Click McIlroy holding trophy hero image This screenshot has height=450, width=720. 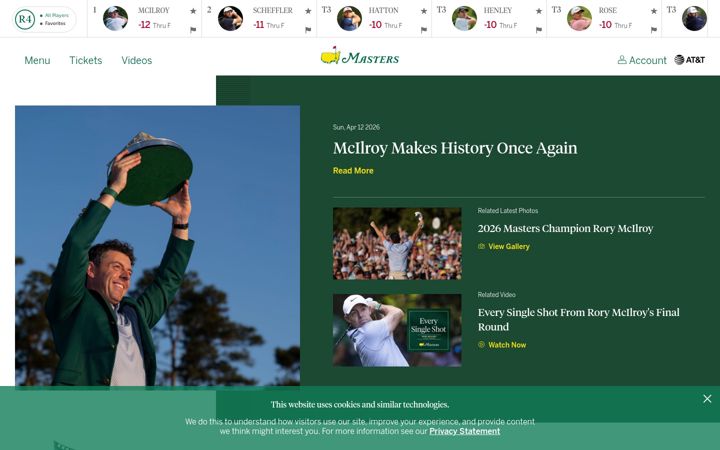[158, 246]
